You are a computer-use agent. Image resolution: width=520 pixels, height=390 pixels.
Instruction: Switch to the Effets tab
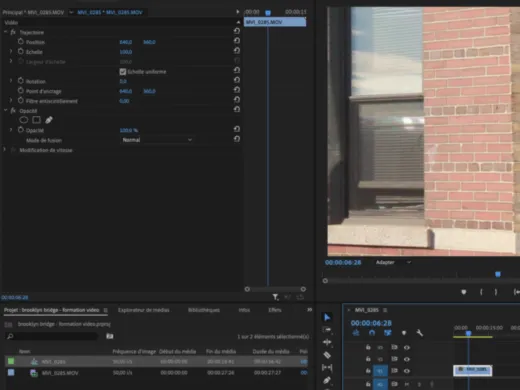[x=275, y=310]
